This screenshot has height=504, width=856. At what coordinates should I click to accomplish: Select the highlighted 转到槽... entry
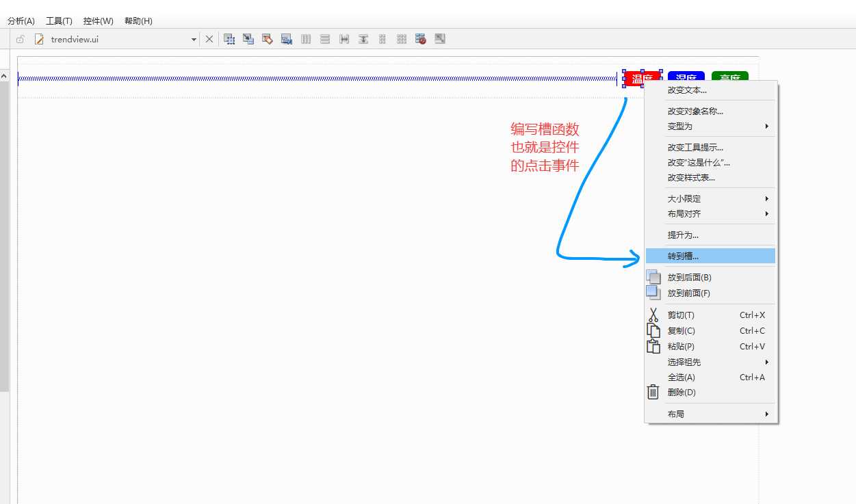pos(711,256)
